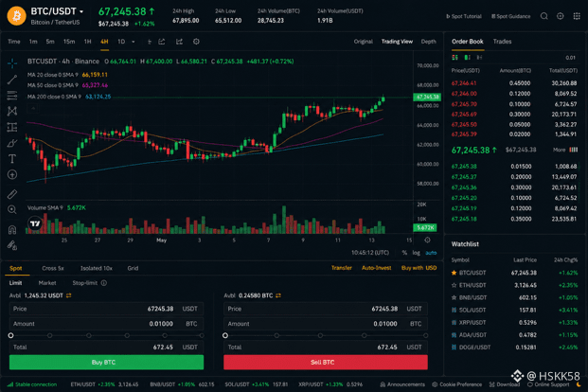Open the order book precision 0.01 dropdown
588x392 pixels.
(570, 58)
